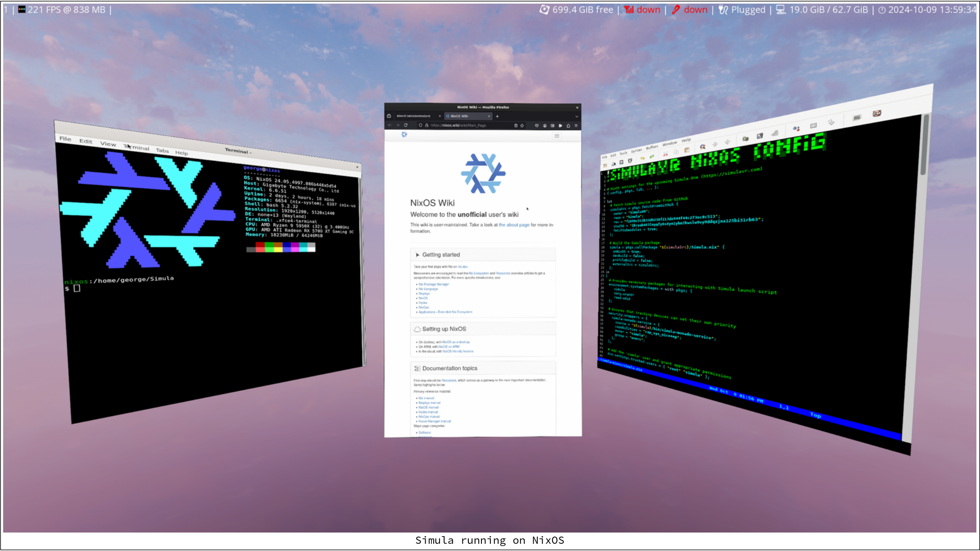The height and width of the screenshot is (551, 980).
Task: Open the Firefox hamburger application menu
Action: (x=576, y=126)
